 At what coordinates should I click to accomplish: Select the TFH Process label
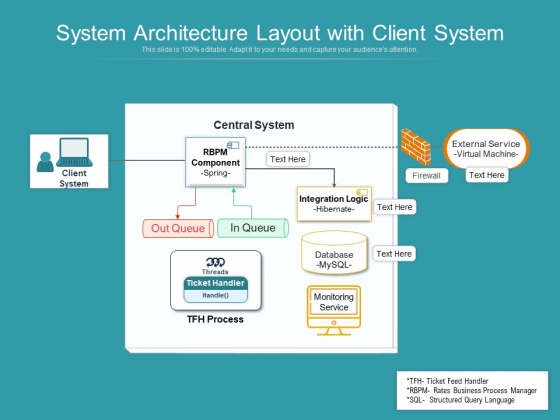215,319
